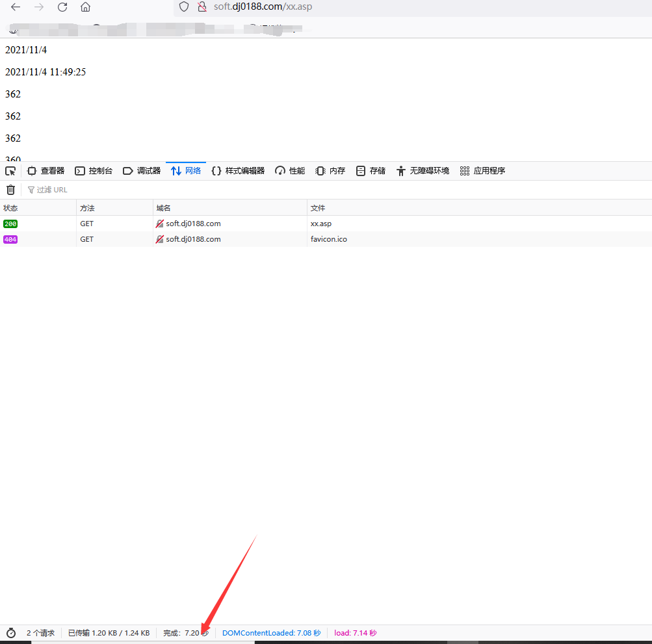This screenshot has width=652, height=644.
Task: Select the favicon.ico 404 request row
Action: click(x=329, y=239)
